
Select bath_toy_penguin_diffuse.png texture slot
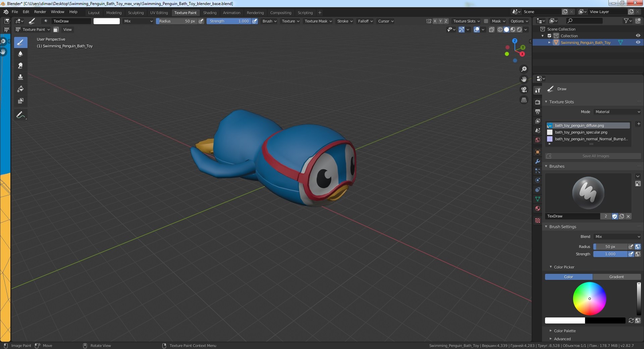588,126
